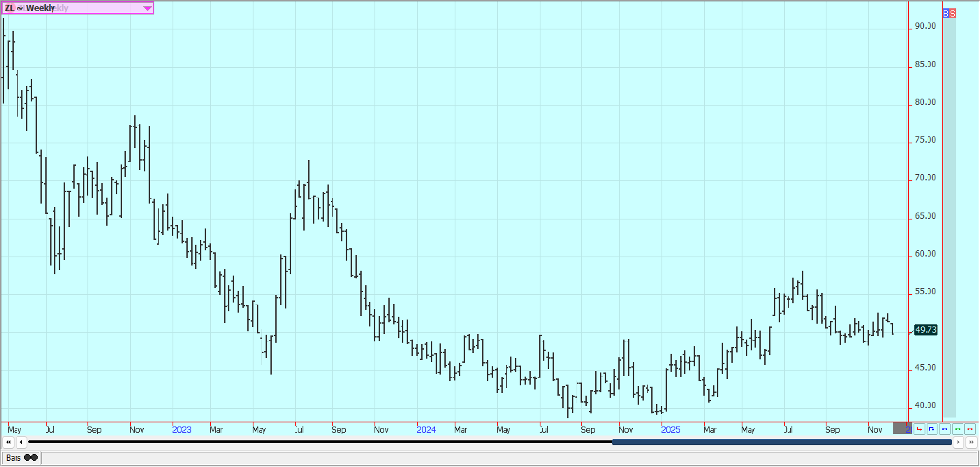The width and height of the screenshot is (980, 467).
Task: Click the ZL symbol label in title bar
Action: [x=9, y=8]
